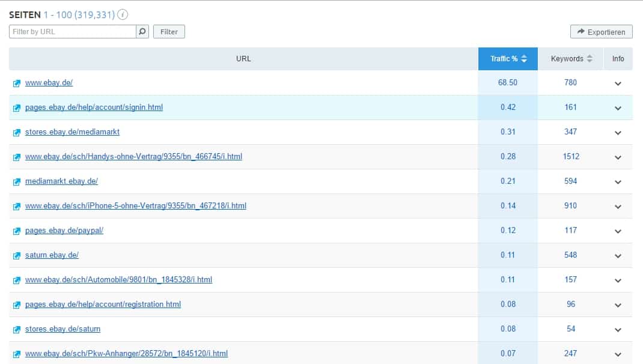Viewport: 643px width, 364px height.
Task: Expand info for stores.ebay.de/mediamarkt row
Action: coord(618,132)
